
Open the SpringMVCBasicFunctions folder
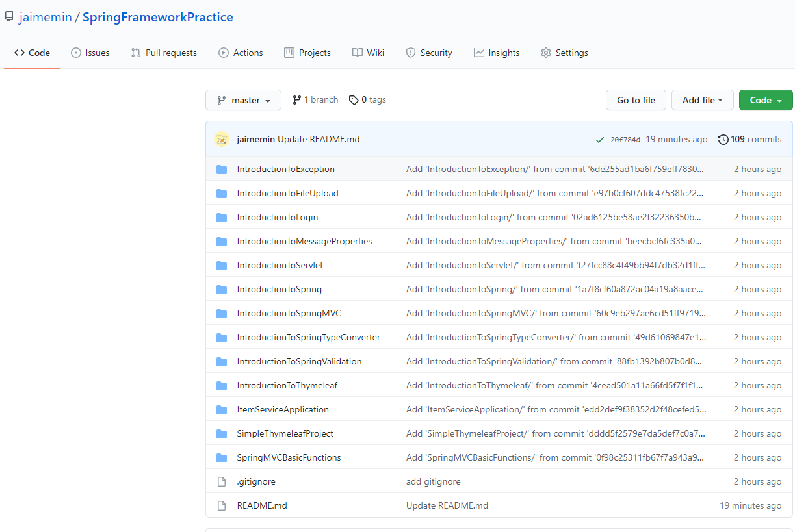pos(289,458)
